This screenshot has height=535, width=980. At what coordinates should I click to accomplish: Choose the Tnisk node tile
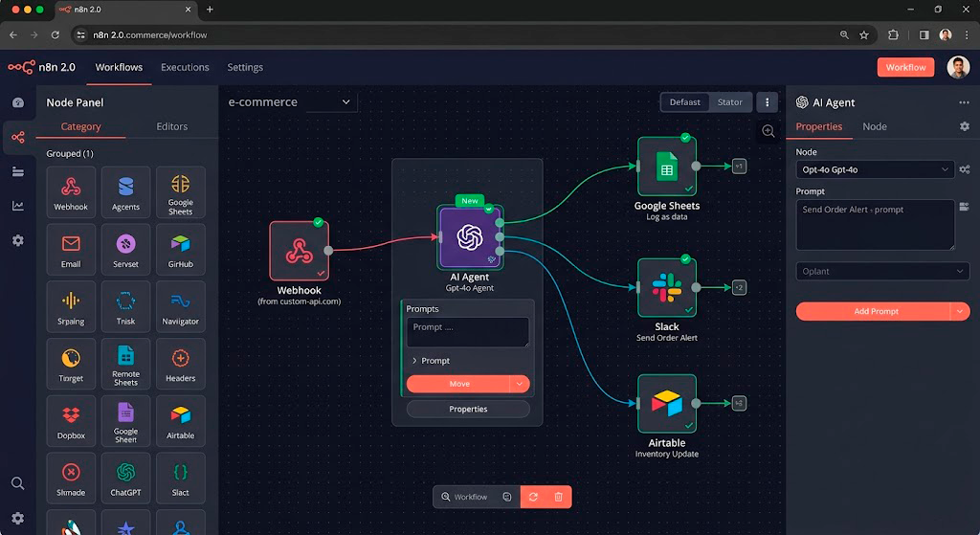click(x=125, y=306)
